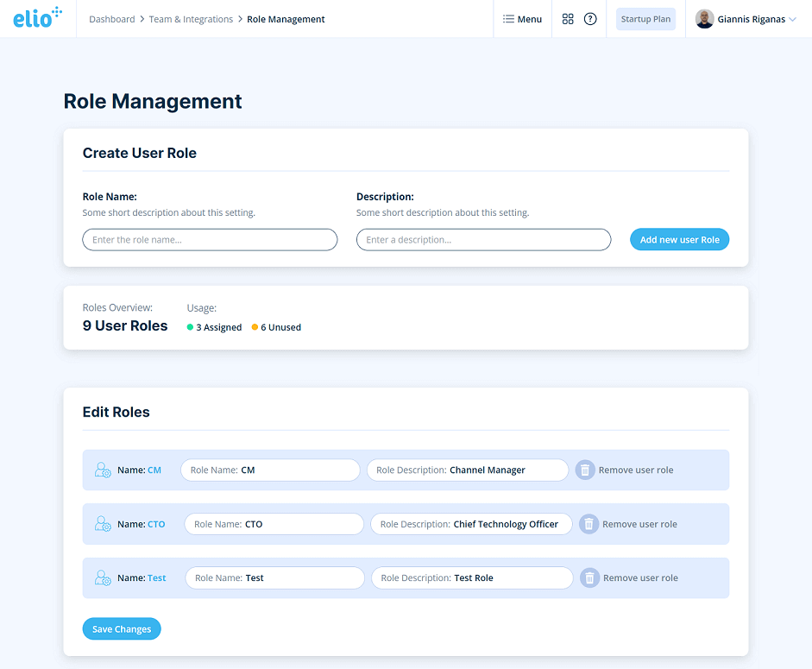Viewport: 812px width, 669px height.
Task: Click the user role icon beside Test
Action: pos(103,578)
